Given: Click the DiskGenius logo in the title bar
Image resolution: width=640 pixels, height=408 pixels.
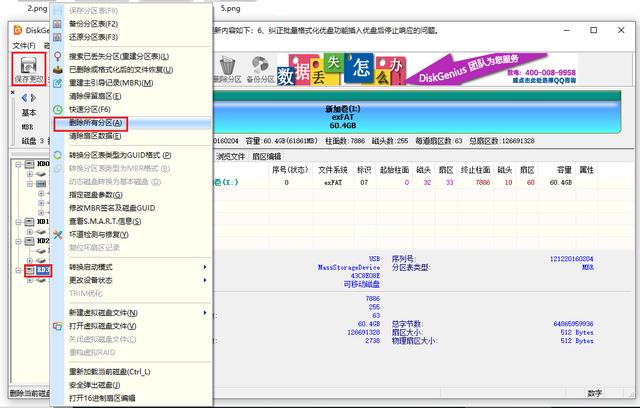Looking at the screenshot, I should point(18,30).
